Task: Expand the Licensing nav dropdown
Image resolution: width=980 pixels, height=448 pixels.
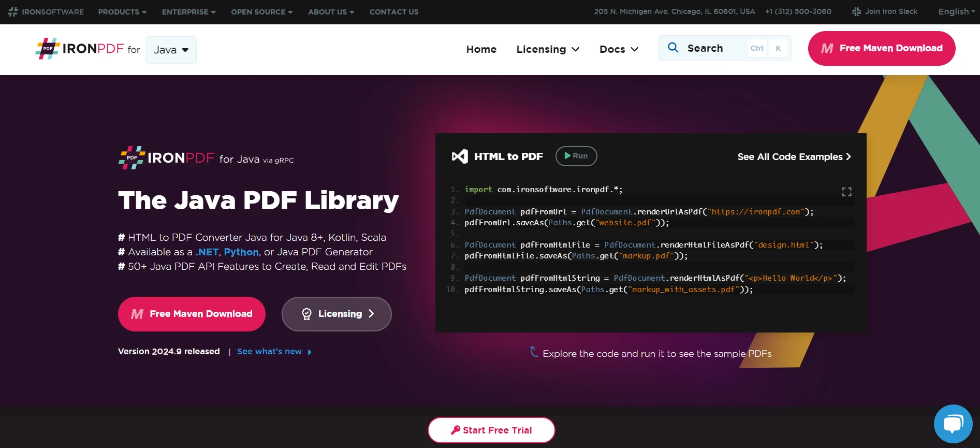Action: pyautogui.click(x=548, y=49)
